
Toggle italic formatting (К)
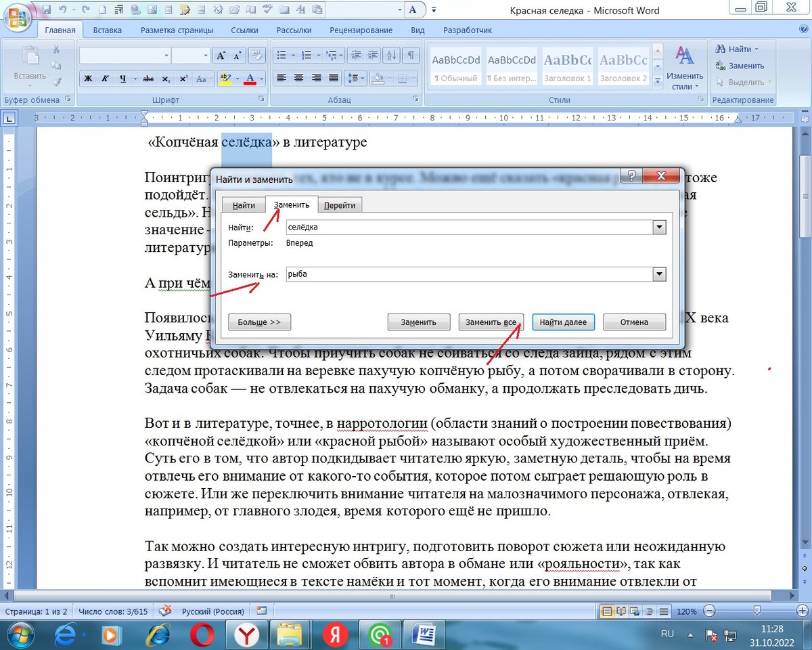106,79
